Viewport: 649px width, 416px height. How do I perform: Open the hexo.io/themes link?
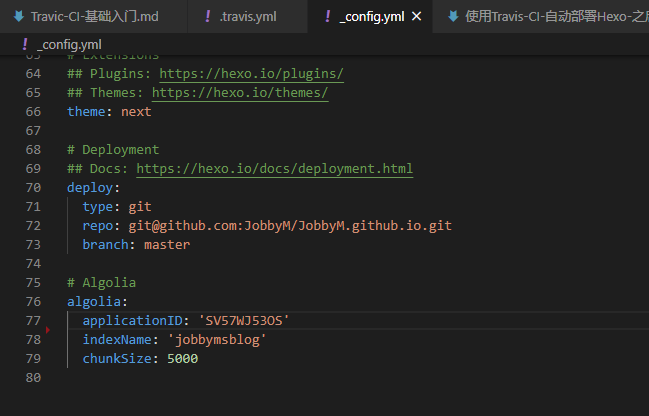240,93
